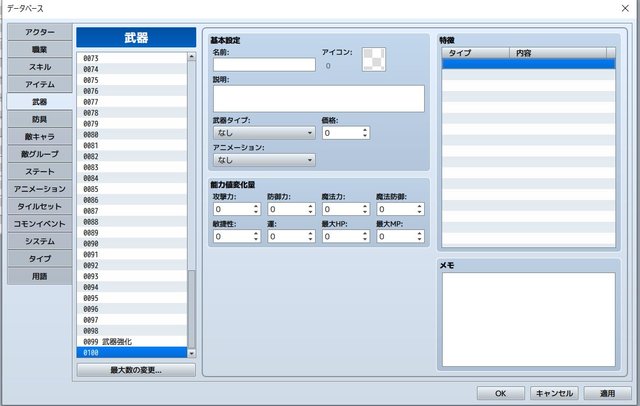Click the 内容 column header

(x=558, y=53)
